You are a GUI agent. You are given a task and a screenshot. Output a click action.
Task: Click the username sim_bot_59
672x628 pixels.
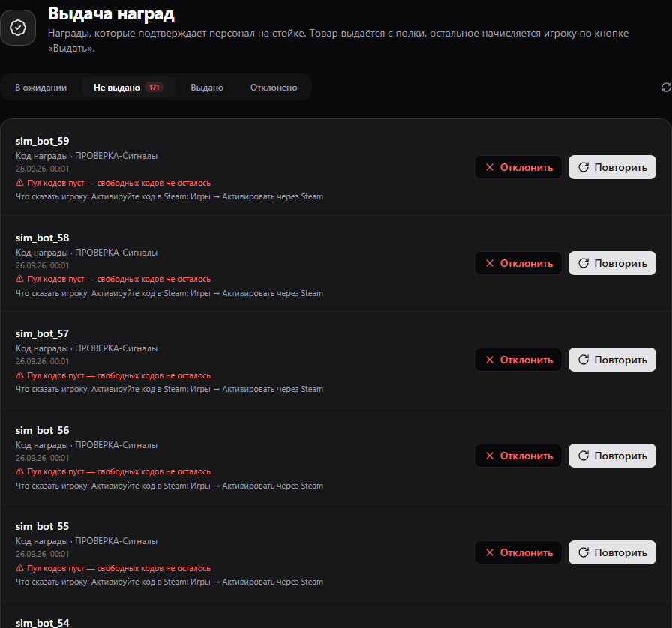(43, 141)
